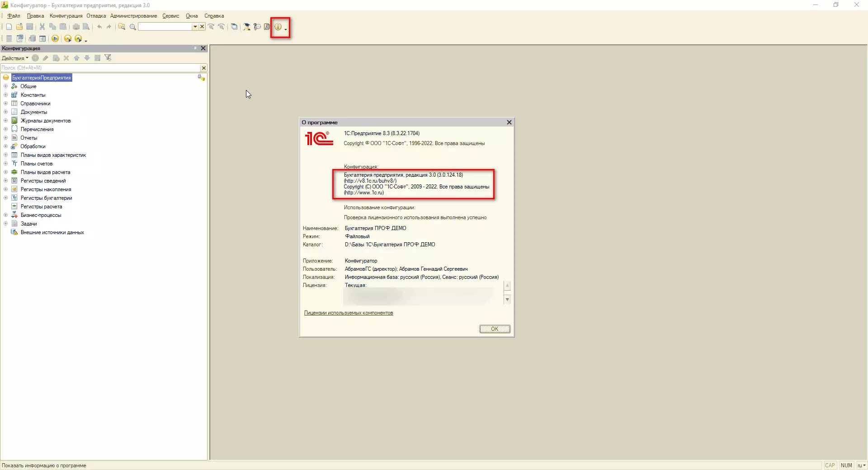Expand the Документы tree node
868x470 pixels.
[6, 112]
